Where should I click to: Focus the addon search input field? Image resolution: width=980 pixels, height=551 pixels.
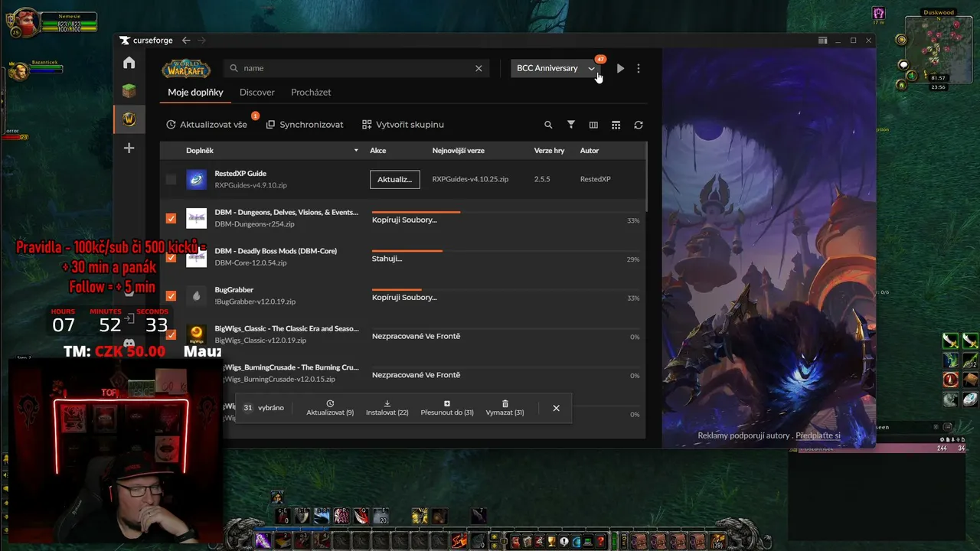(x=357, y=68)
